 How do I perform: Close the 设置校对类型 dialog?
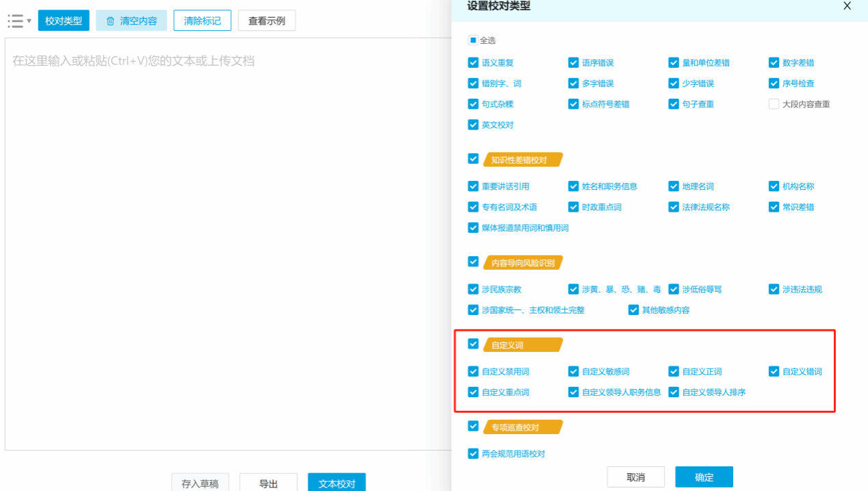click(847, 6)
